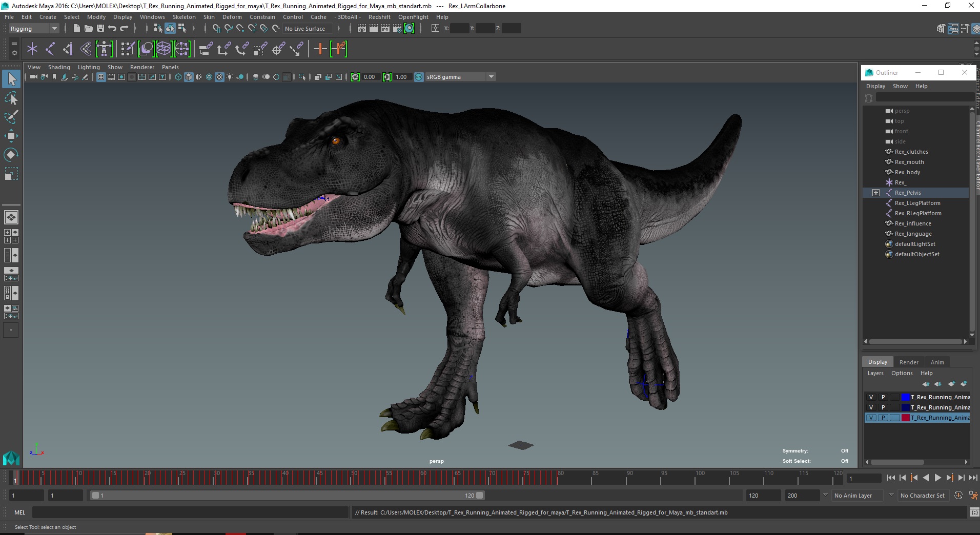
Task: Choose the Move tool in toolbox
Action: pos(11,136)
